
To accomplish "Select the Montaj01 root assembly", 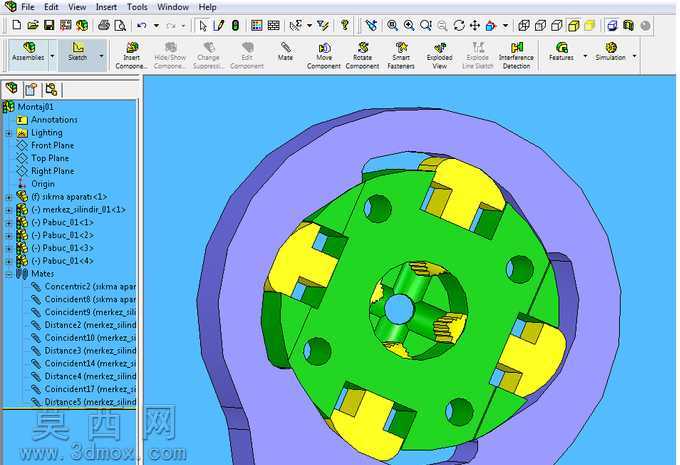I will 35,107.
